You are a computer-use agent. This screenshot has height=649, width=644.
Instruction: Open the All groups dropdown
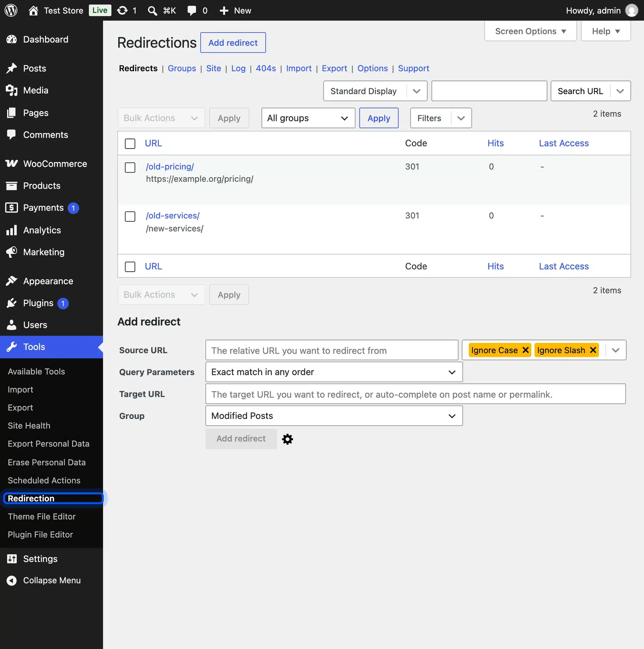308,118
